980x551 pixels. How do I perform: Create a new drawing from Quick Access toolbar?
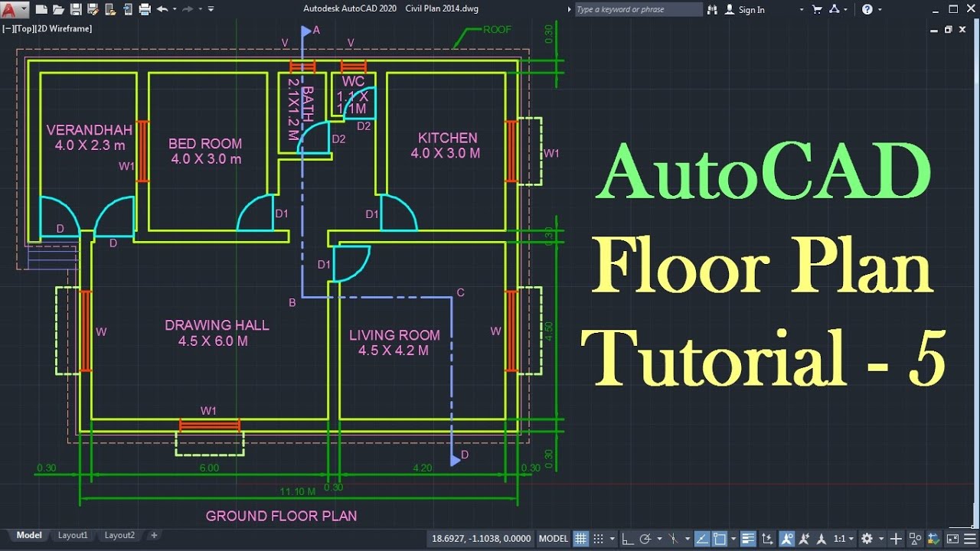41,9
